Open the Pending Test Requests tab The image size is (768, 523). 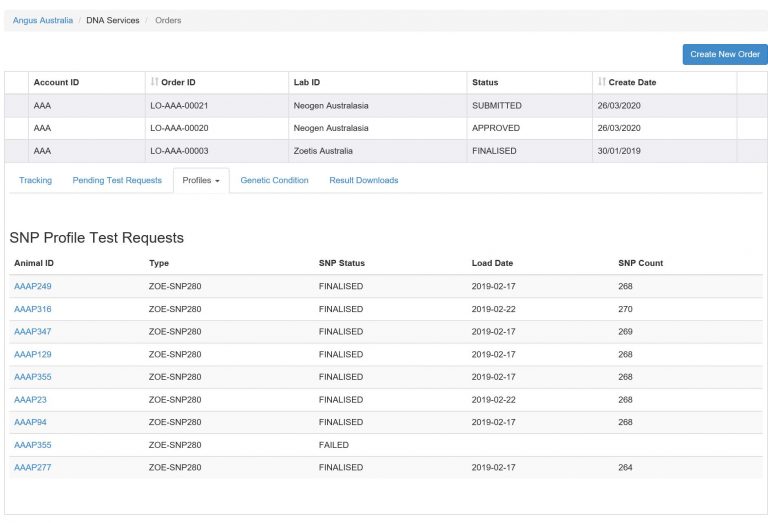coord(117,181)
